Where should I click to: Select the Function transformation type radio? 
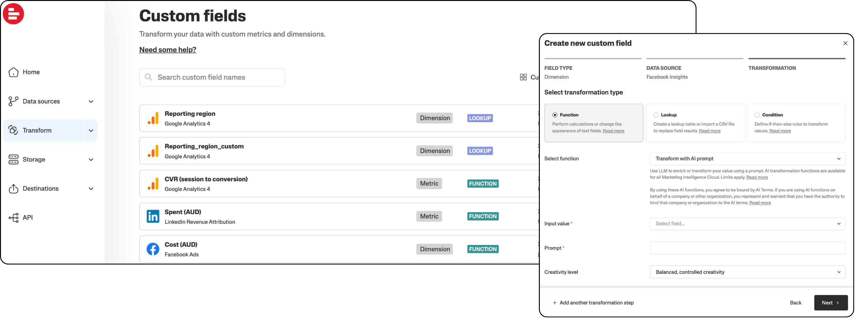(555, 115)
